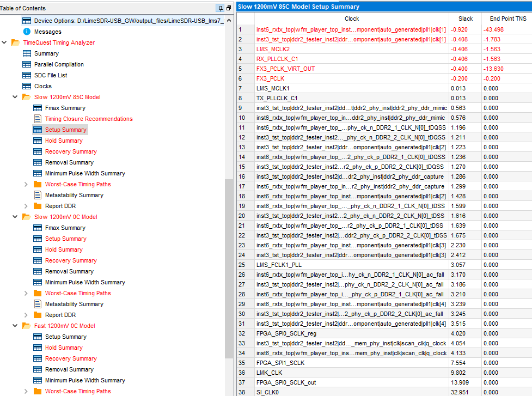
Task: Select the TX_PLLCLK_C1 clock row
Action: click(x=352, y=98)
